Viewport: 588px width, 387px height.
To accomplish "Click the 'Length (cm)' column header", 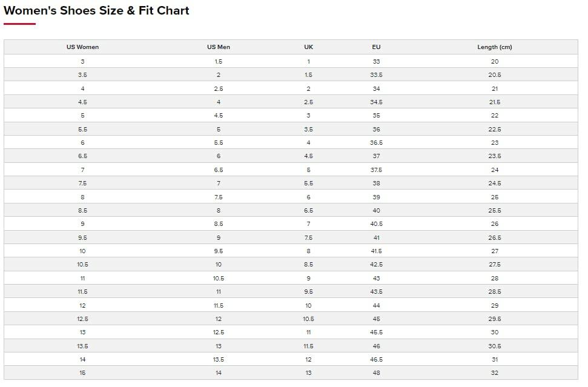I will coord(494,47).
